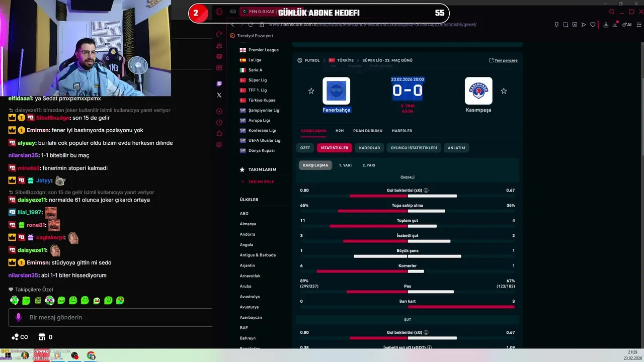Screen dimensions: 644x362
Task: Click the snapshot icon in address bar
Action: [x=566, y=25]
